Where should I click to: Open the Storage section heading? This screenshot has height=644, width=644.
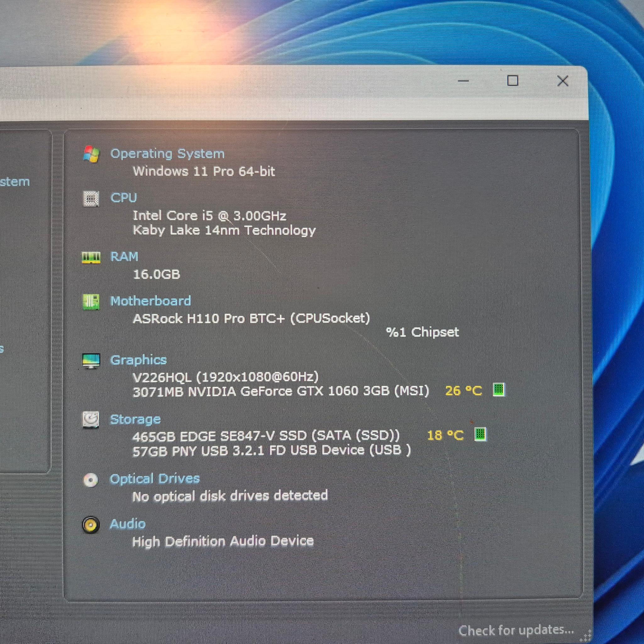[135, 420]
